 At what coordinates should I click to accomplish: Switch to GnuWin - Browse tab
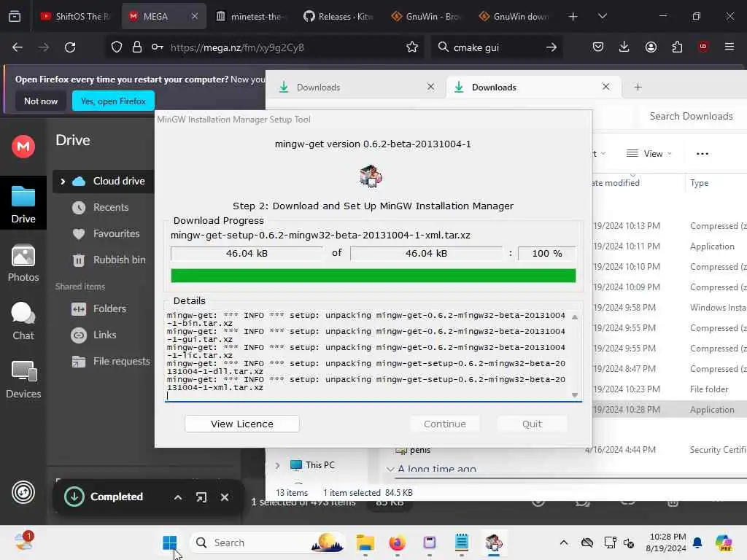click(425, 16)
